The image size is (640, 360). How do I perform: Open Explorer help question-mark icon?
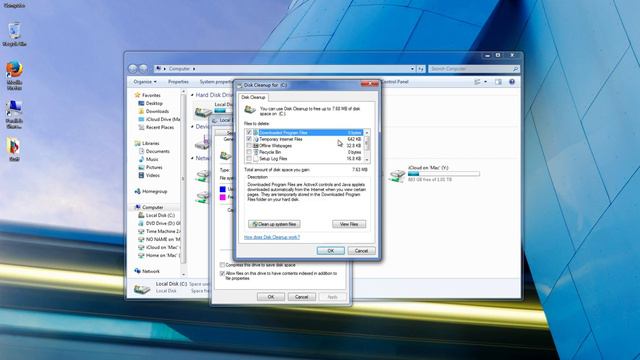pyautogui.click(x=512, y=82)
